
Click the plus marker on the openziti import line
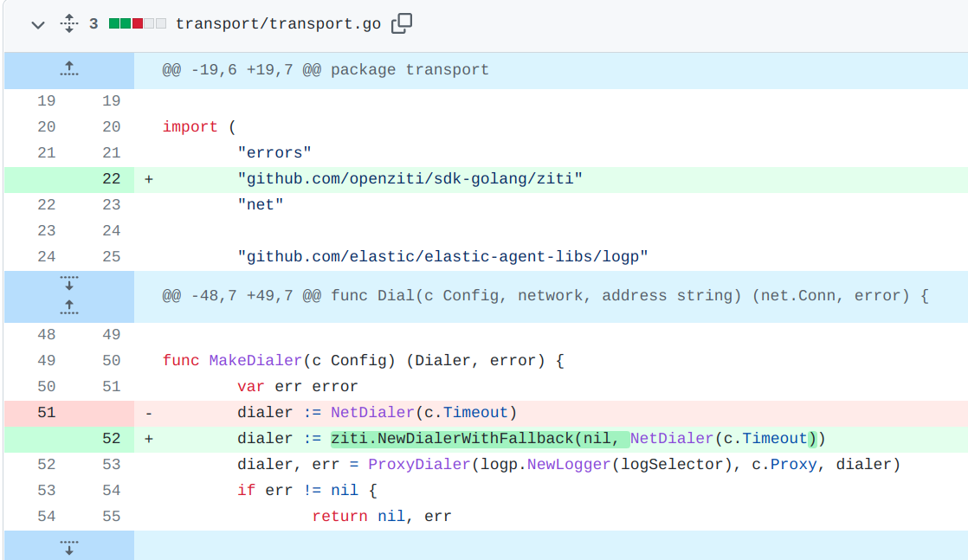pos(149,179)
